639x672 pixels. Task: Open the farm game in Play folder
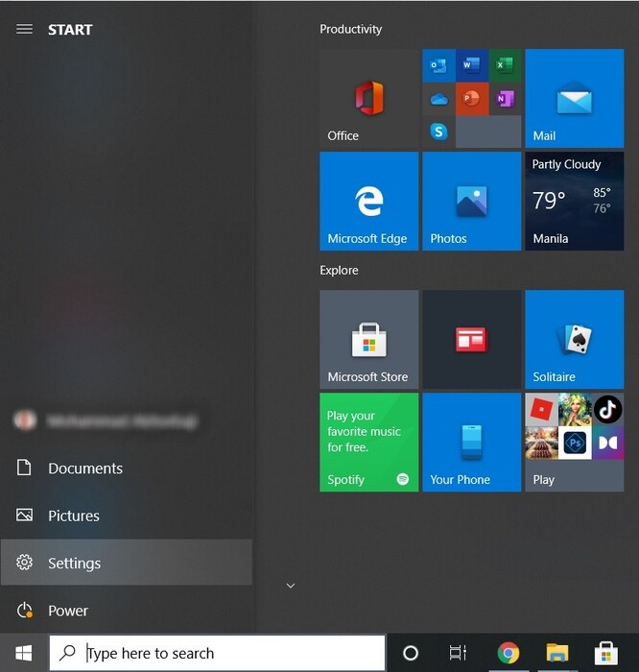click(542, 444)
